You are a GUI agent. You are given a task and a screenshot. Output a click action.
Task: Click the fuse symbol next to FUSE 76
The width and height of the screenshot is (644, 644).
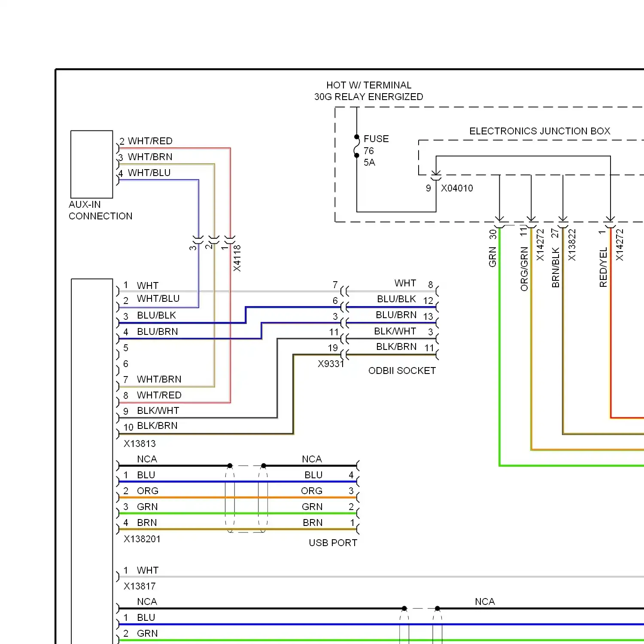coord(356,146)
